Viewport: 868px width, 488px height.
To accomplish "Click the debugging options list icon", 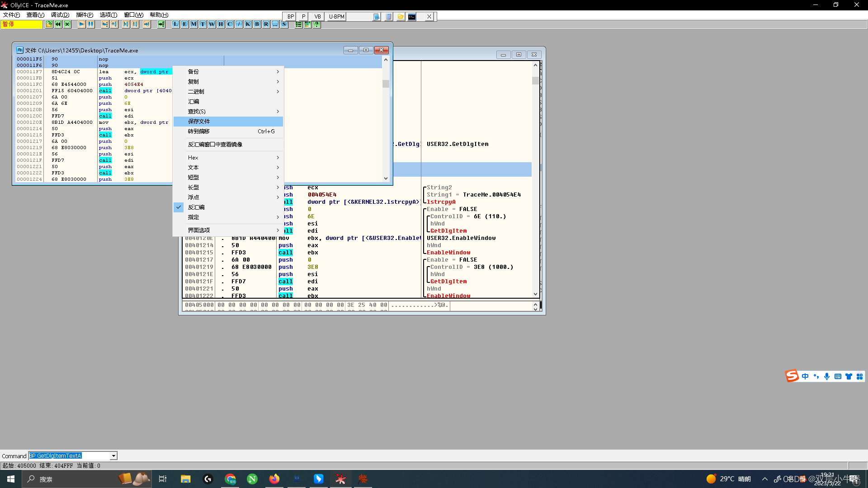I will coord(298,24).
